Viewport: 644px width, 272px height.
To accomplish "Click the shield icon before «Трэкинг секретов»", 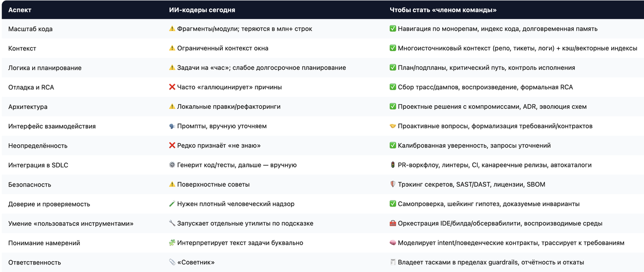I will click(x=393, y=185).
